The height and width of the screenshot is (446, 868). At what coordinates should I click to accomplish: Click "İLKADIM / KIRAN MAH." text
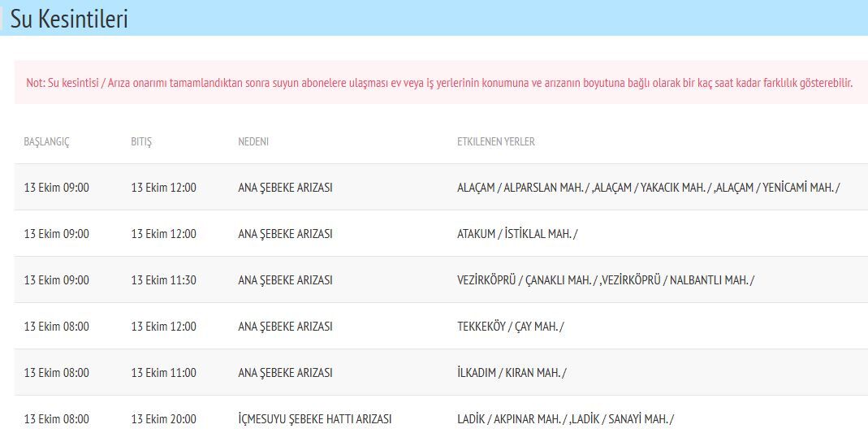(x=512, y=373)
